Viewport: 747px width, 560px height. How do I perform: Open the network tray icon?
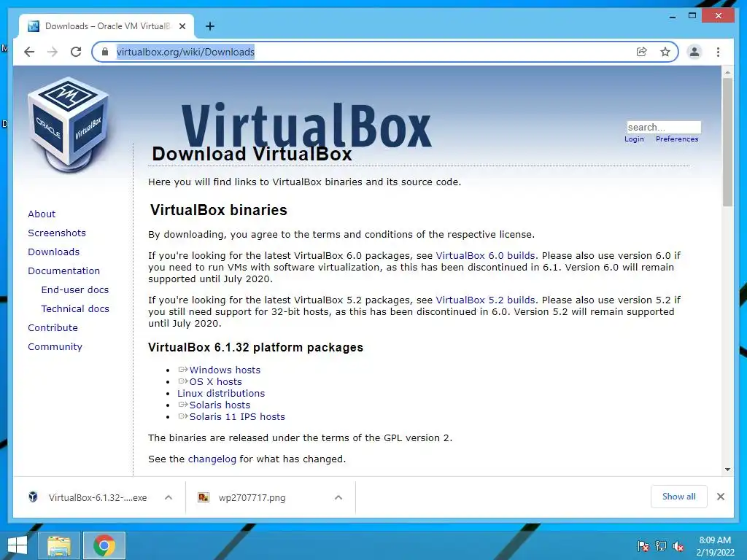[x=661, y=546]
